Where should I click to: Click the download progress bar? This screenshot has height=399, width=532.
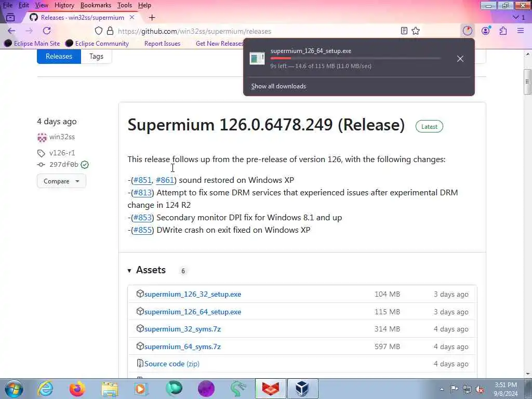click(355, 58)
